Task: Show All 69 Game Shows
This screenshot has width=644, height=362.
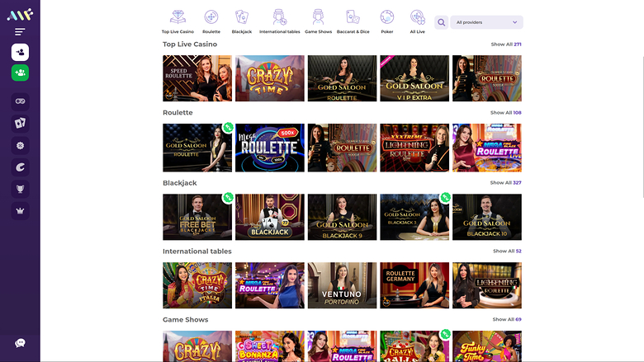Action: click(507, 319)
